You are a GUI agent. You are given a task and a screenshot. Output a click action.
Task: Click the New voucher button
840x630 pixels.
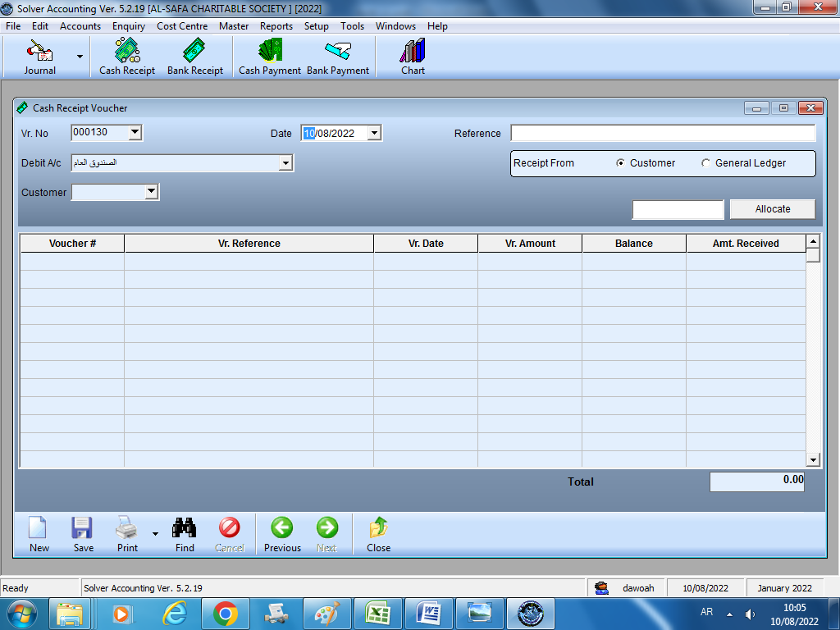click(39, 533)
